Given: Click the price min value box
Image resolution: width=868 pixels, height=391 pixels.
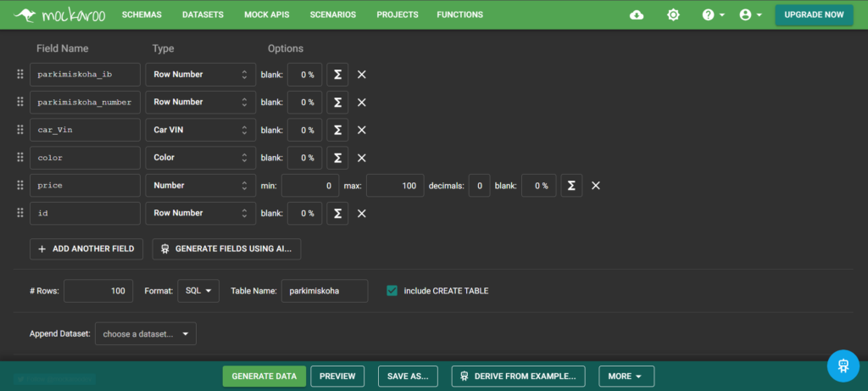Looking at the screenshot, I should [x=310, y=186].
